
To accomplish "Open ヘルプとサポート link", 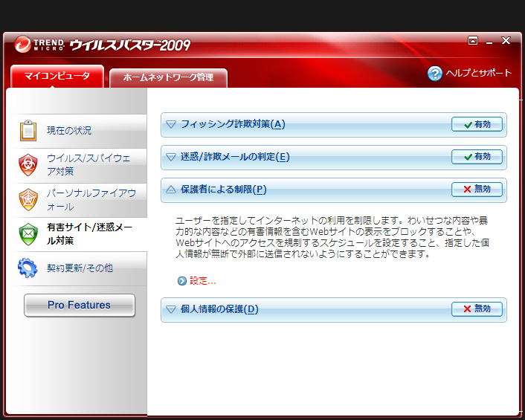I will point(479,74).
